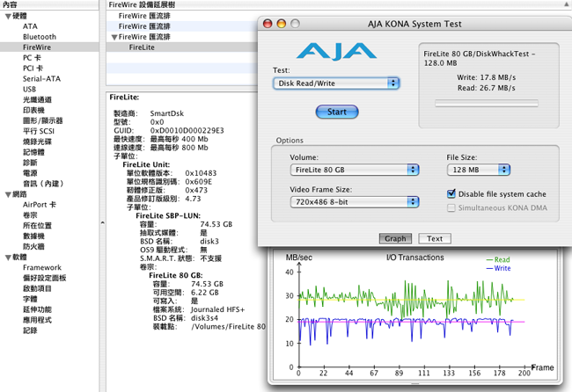The width and height of the screenshot is (572, 392).
Task: Click the BSD name disk3s4 value
Action: (205, 318)
